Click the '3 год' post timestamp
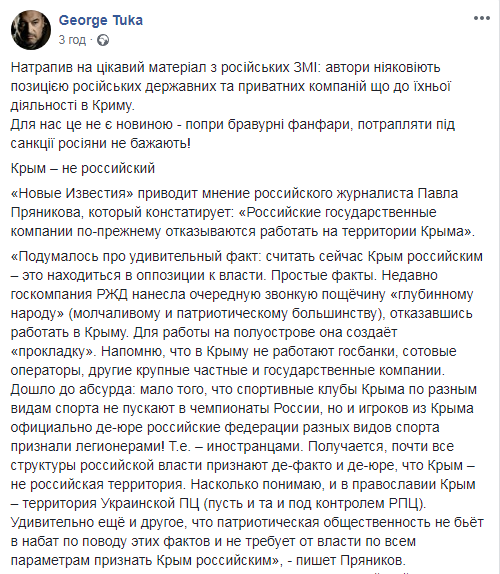Image resolution: width=500 pixels, height=574 pixels. click(x=72, y=40)
